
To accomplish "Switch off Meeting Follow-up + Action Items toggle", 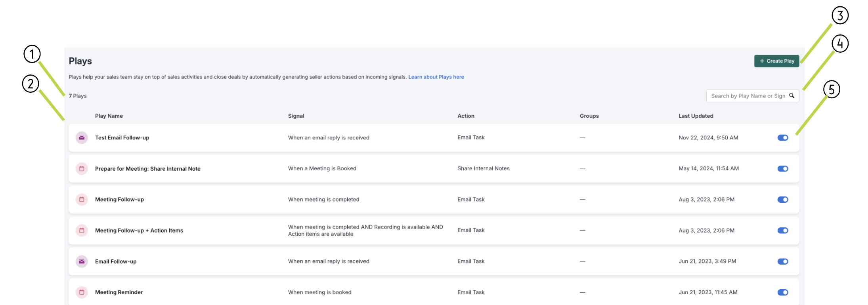I will point(782,231).
